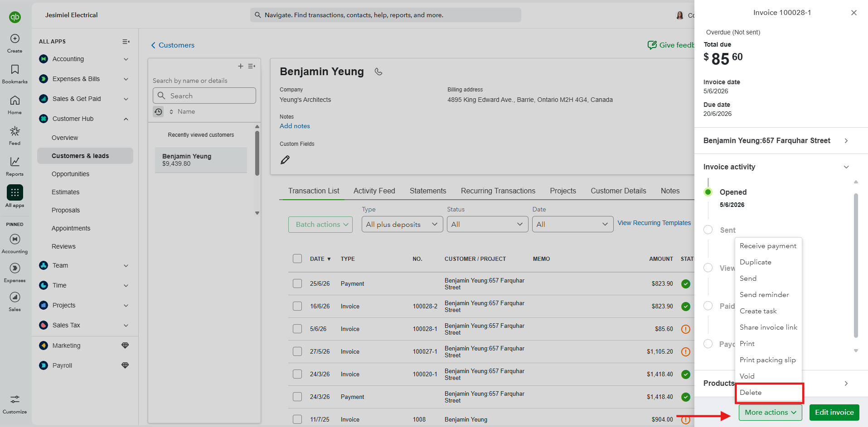This screenshot has width=868, height=427.
Task: Click the phone icon beside Benjamin Yeung
Action: click(x=378, y=72)
